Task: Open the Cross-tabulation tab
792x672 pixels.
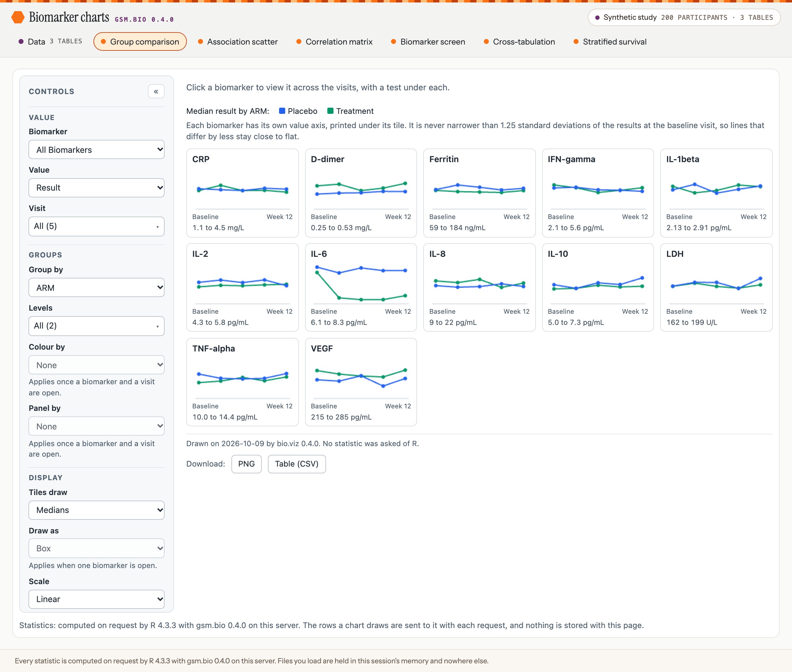Action: point(520,41)
